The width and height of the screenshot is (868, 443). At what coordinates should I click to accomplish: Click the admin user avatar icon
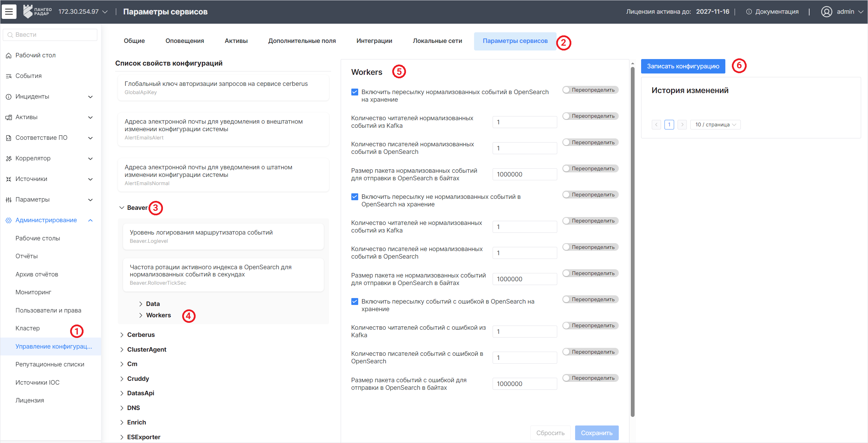tap(826, 12)
